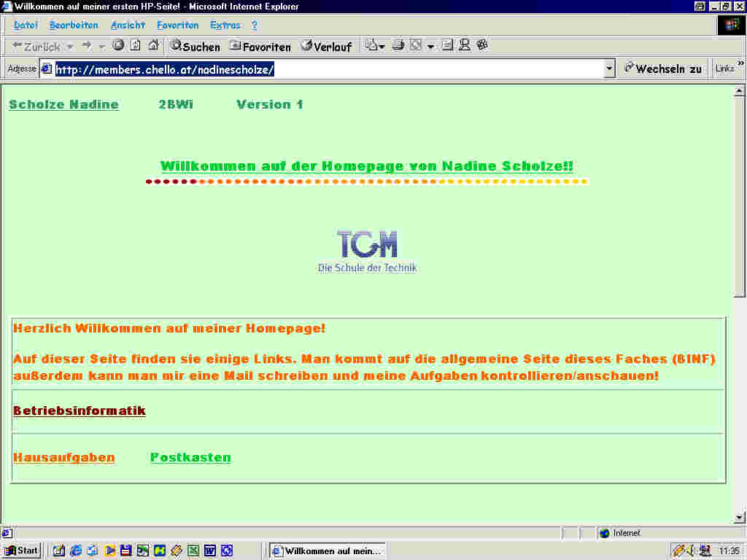This screenshot has height=560, width=747.
Task: Open the Hausaufgaben link
Action: coord(64,457)
